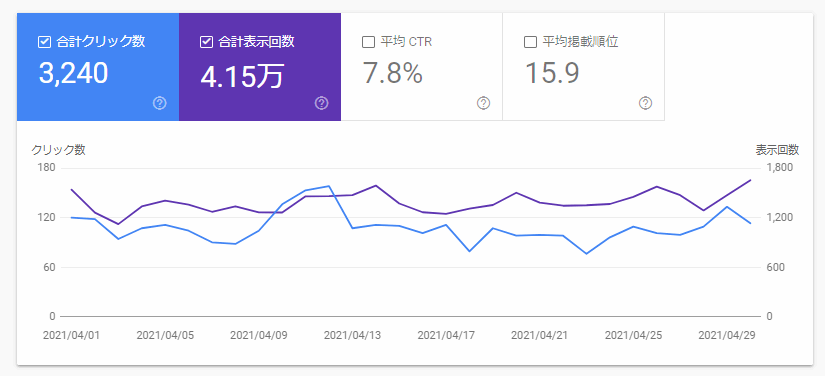
Task: Click the 2021/04/09 date label
Action: 259,336
